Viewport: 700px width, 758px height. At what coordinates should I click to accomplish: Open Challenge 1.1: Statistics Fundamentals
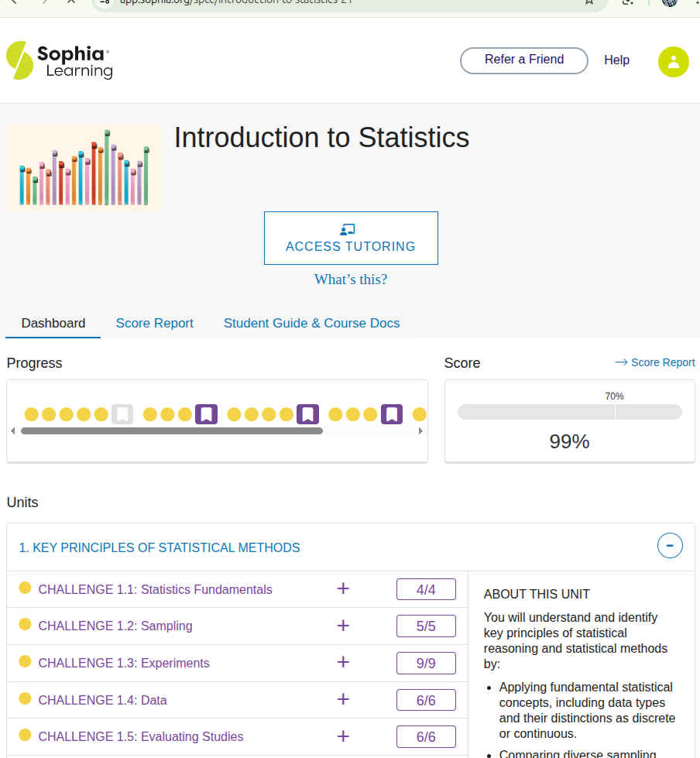[155, 589]
